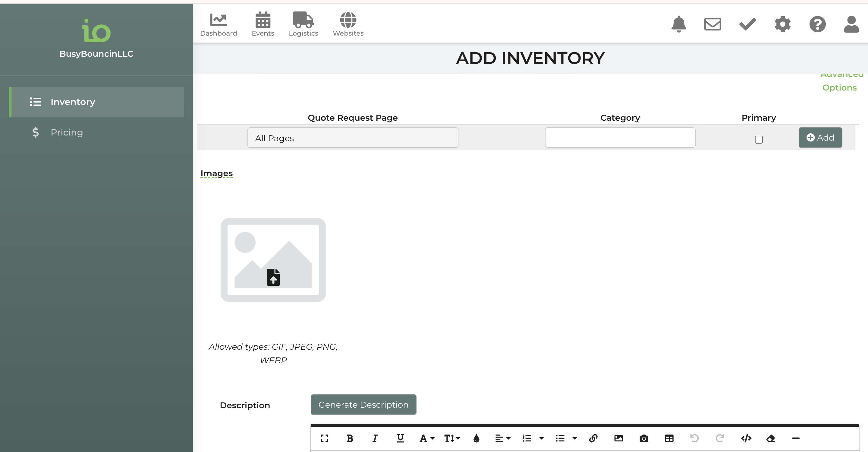This screenshot has width=868, height=452.
Task: Open the messages envelope icon
Action: coord(712,24)
